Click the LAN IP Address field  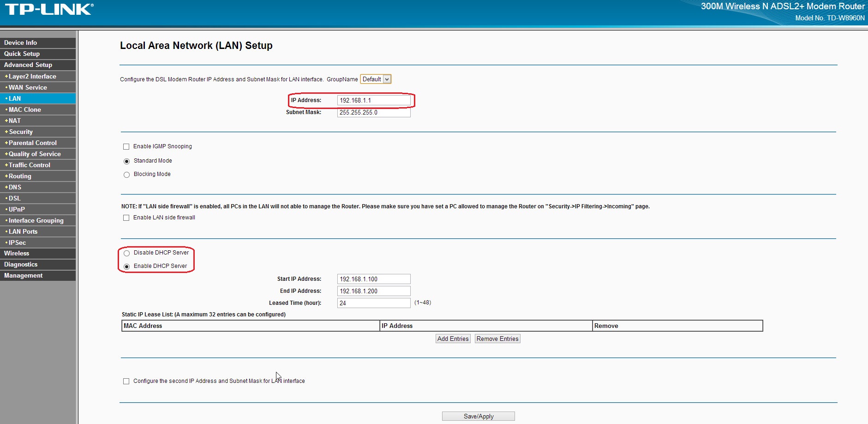[x=374, y=100]
